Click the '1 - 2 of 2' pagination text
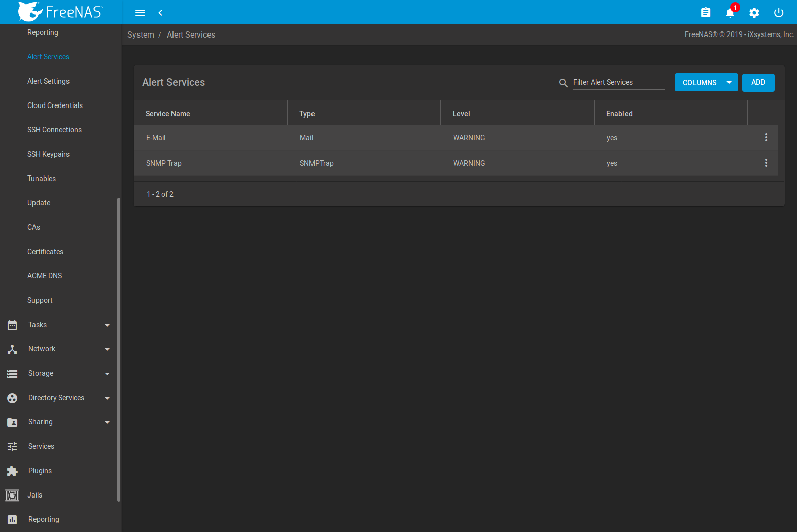The height and width of the screenshot is (532, 797). 160,194
